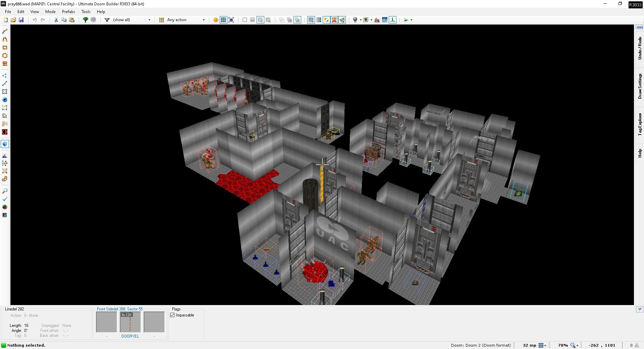
Task: Click the lower texture empty thumbnail
Action: point(154,322)
